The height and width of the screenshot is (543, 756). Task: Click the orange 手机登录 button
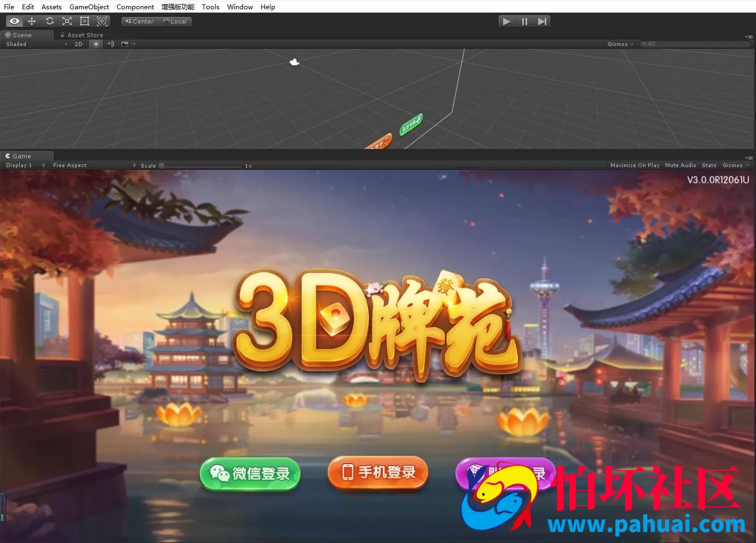coord(378,472)
